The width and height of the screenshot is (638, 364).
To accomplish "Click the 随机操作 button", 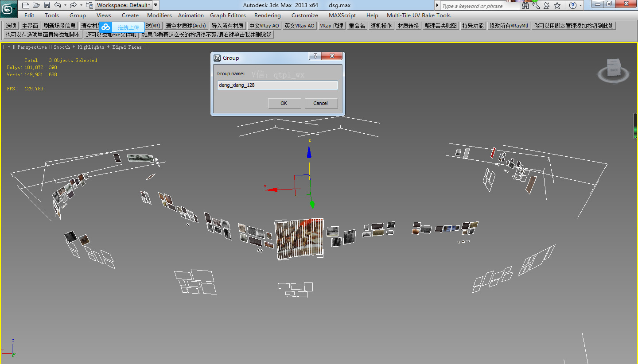I will click(x=381, y=26).
